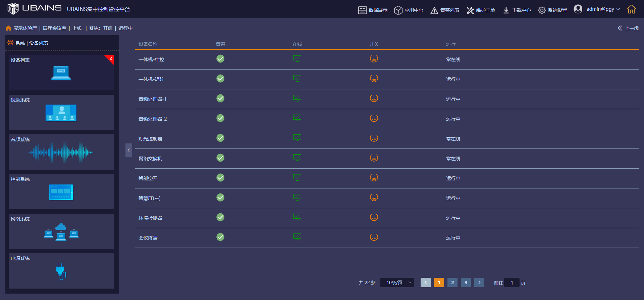This screenshot has height=300, width=644.
Task: Open the 10条/页 page size dropdown
Action: tap(397, 283)
